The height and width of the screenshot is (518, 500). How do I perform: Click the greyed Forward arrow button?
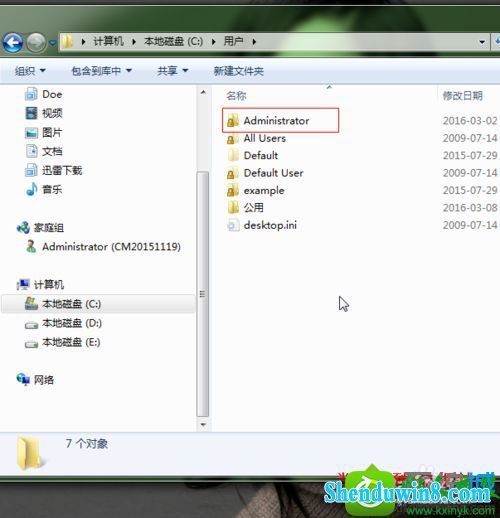point(36,42)
